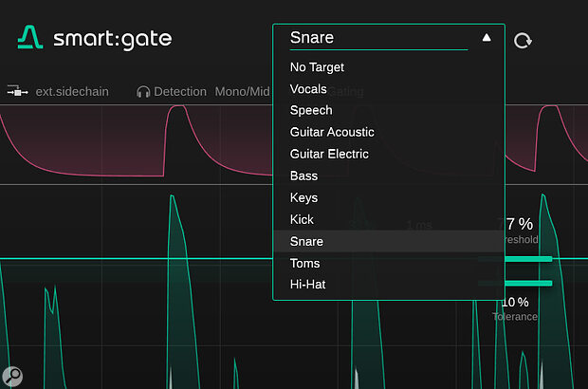
Task: Click the magnifier zoom icon
Action: click(12, 375)
